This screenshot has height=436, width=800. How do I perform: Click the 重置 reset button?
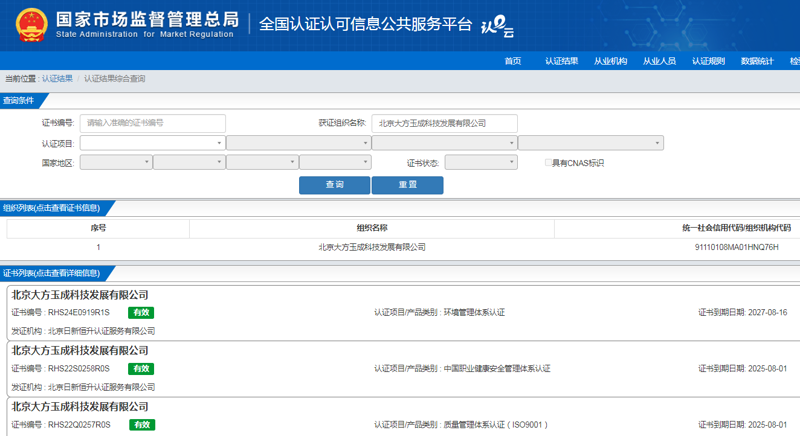407,185
